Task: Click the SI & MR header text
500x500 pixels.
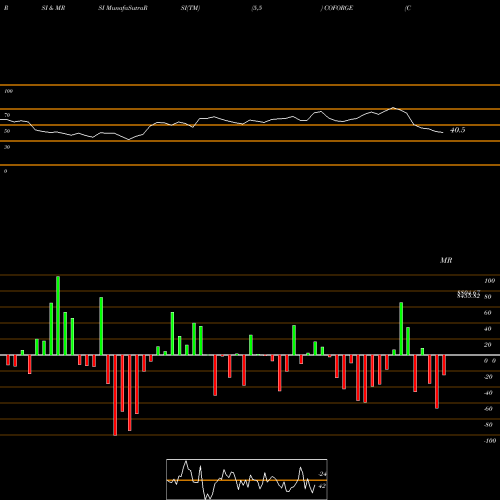Action: (x=53, y=8)
